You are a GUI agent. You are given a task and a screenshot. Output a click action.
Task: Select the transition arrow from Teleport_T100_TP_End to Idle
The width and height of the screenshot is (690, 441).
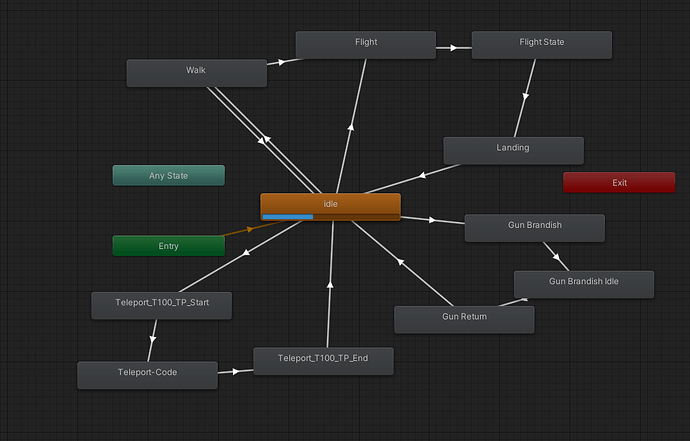click(330, 284)
